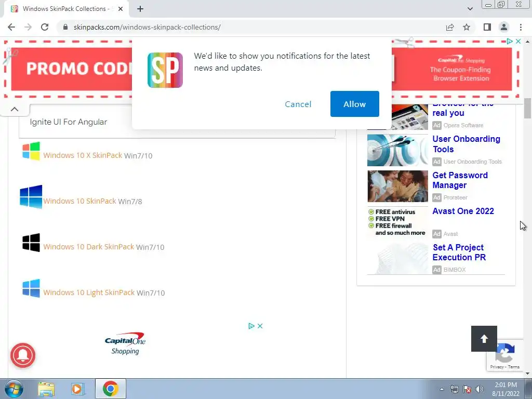Image resolution: width=532 pixels, height=399 pixels.
Task: Click the User Onboarding target thumbnail
Action: tap(397, 150)
